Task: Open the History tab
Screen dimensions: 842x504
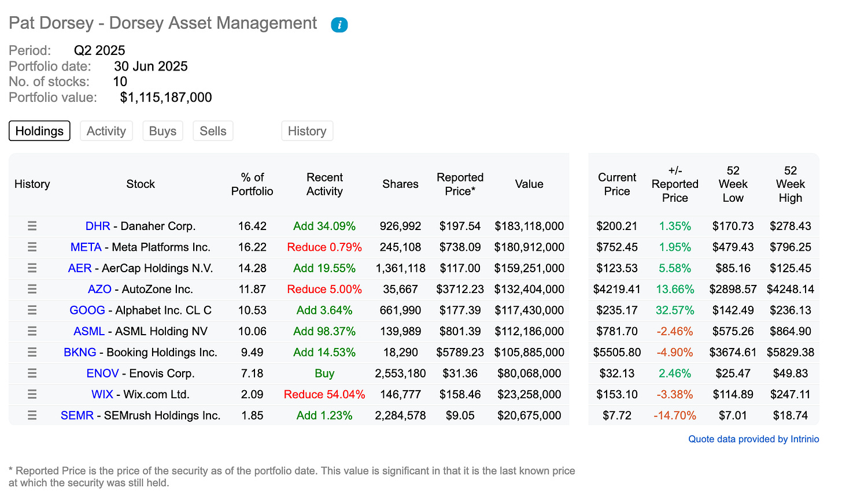Action: coord(307,131)
